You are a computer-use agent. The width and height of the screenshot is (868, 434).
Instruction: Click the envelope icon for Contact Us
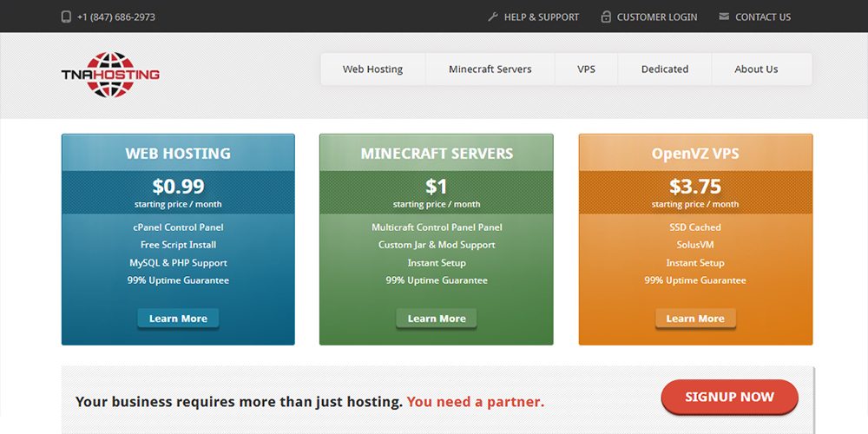coord(724,16)
